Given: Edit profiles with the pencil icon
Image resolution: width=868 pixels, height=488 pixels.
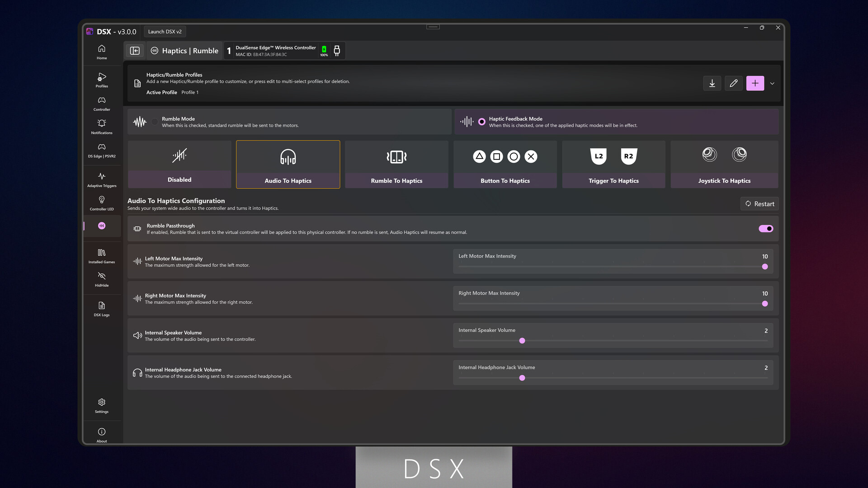Looking at the screenshot, I should pos(734,83).
